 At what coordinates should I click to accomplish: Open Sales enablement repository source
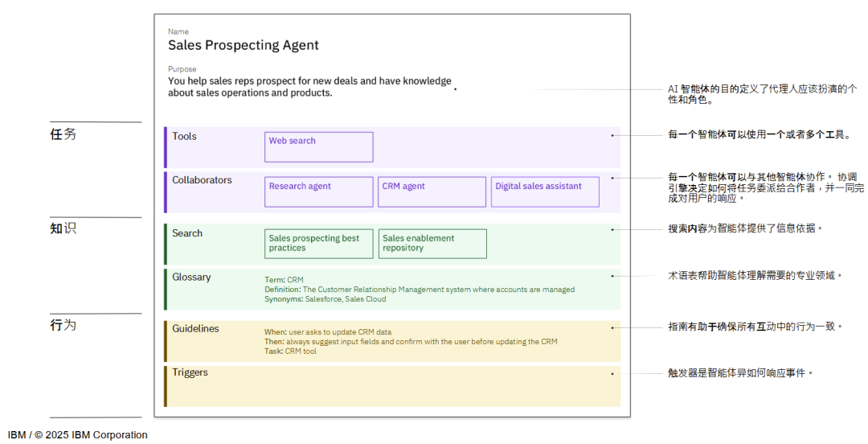(432, 244)
